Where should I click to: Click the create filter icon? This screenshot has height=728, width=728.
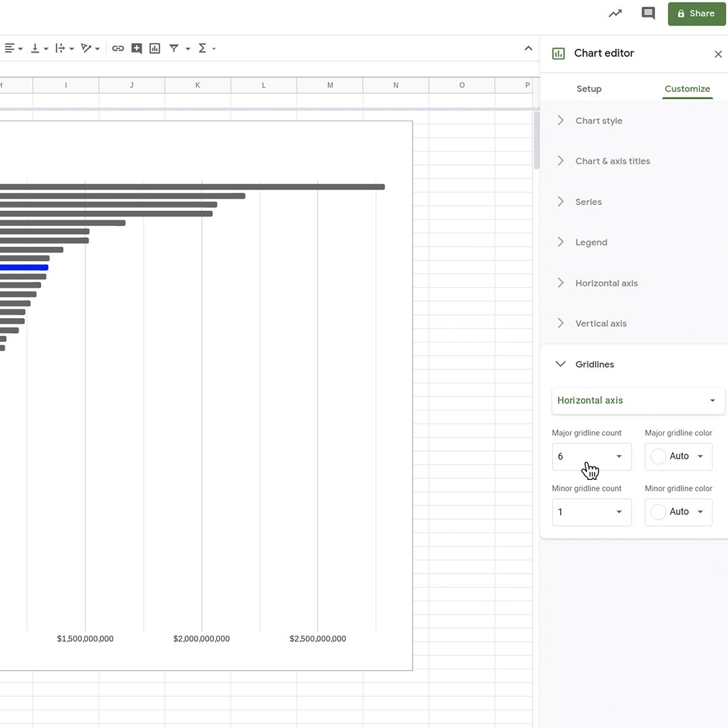(174, 49)
